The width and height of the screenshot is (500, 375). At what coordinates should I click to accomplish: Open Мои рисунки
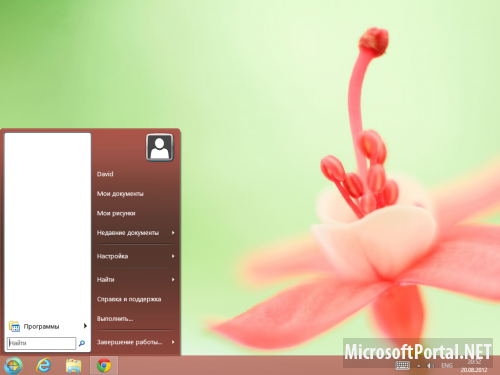tap(116, 213)
